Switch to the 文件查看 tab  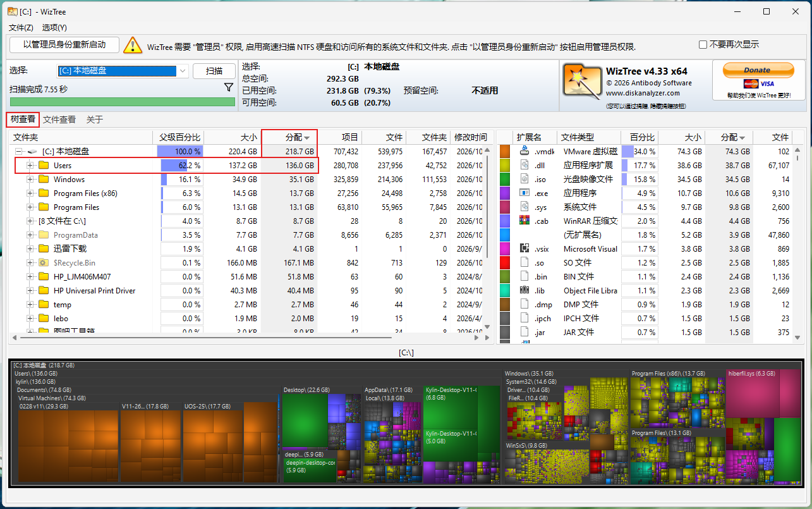coord(59,120)
